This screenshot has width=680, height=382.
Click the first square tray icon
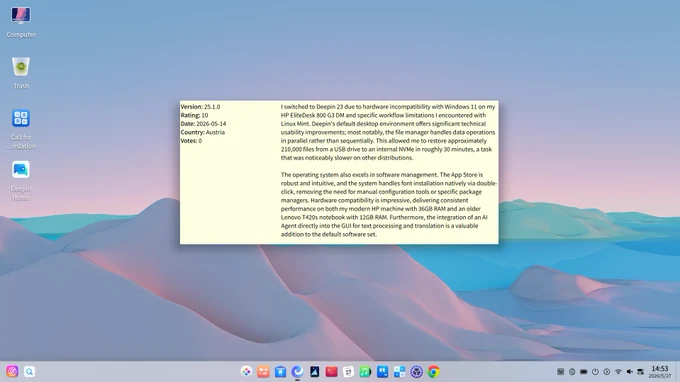click(x=560, y=372)
